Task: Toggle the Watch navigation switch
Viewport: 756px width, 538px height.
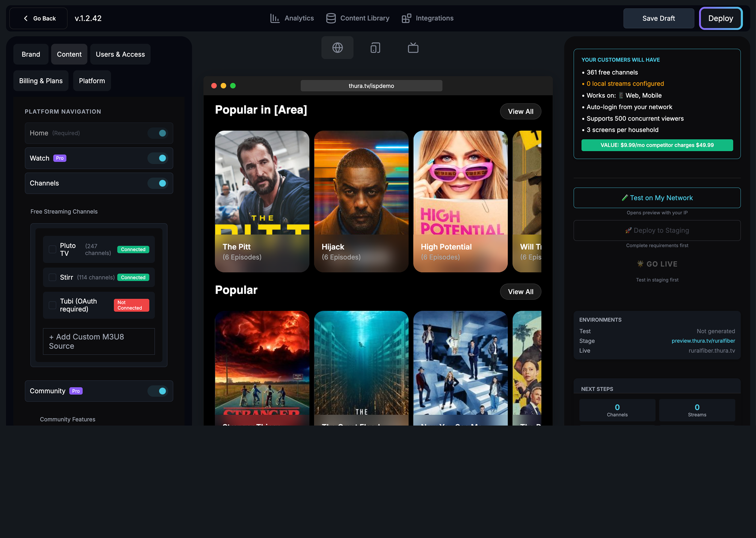Action: [158, 158]
